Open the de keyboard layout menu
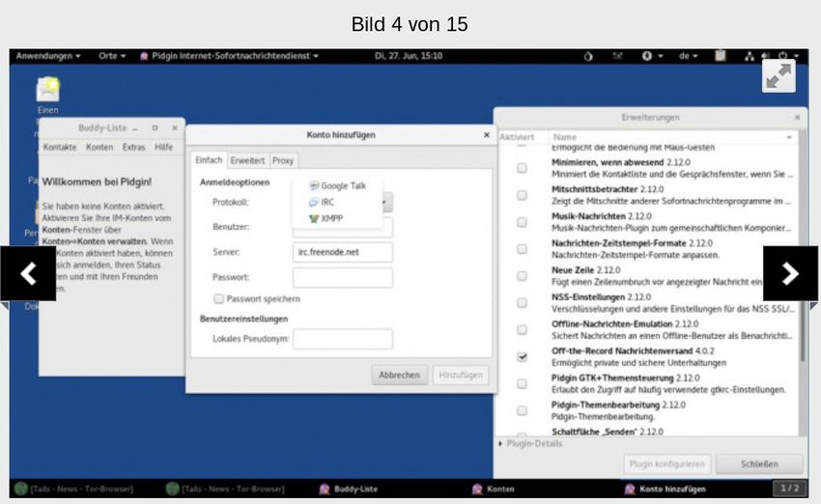Screen dimensions: 821x504 [x=688, y=56]
